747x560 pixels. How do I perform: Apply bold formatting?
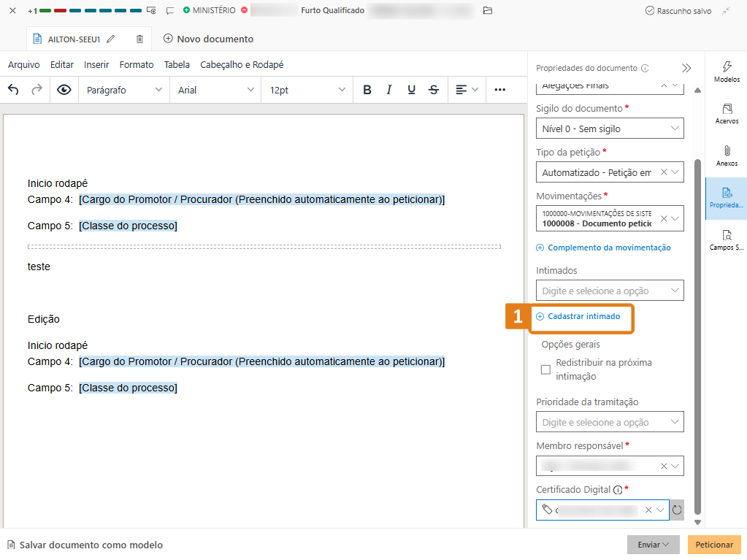tap(367, 90)
